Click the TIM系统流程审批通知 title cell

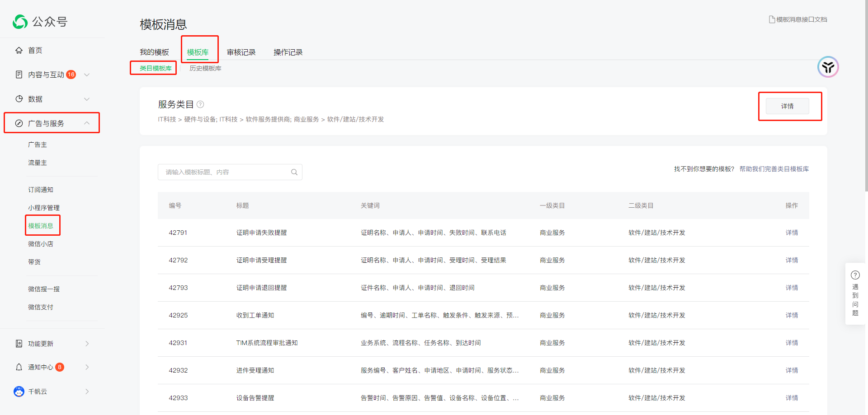[267, 343]
